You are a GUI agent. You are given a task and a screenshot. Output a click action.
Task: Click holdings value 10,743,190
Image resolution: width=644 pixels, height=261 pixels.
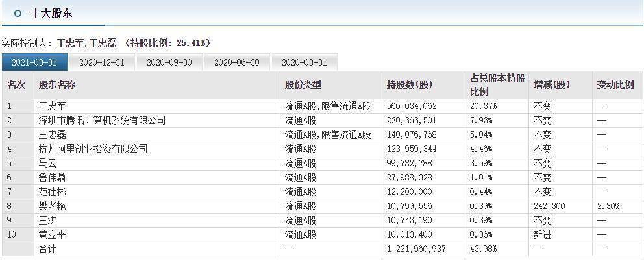pos(410,220)
